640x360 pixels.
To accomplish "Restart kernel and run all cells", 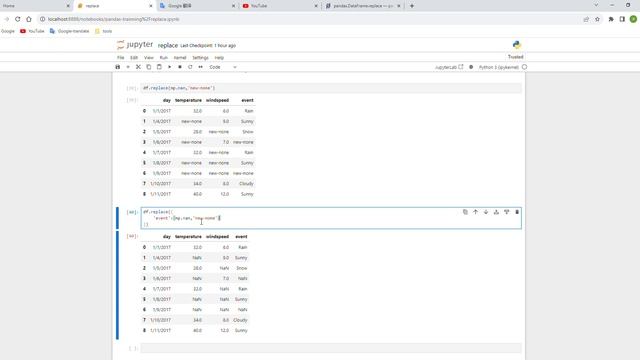I will click(200, 67).
